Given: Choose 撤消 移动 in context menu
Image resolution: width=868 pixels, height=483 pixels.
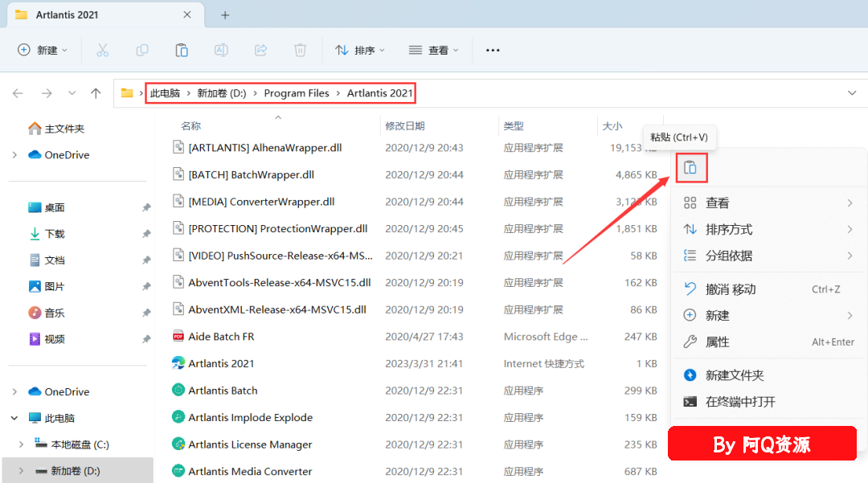Looking at the screenshot, I should pyautogui.click(x=769, y=289).
